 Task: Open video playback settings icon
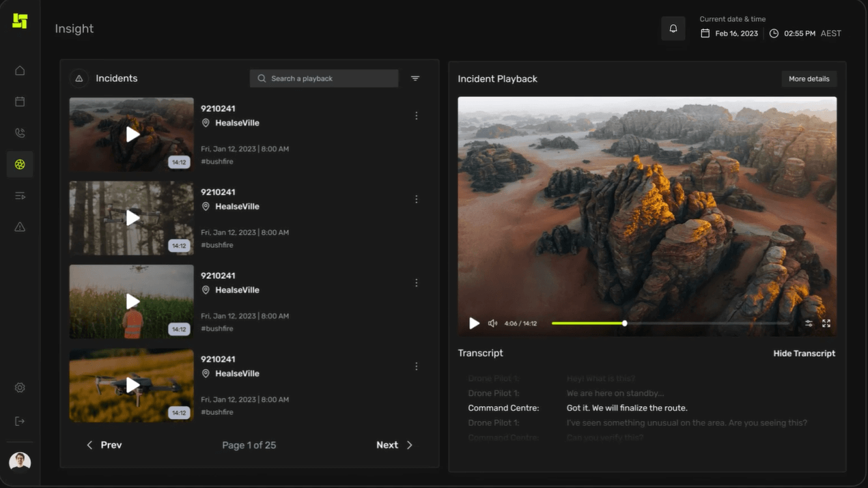[809, 324]
